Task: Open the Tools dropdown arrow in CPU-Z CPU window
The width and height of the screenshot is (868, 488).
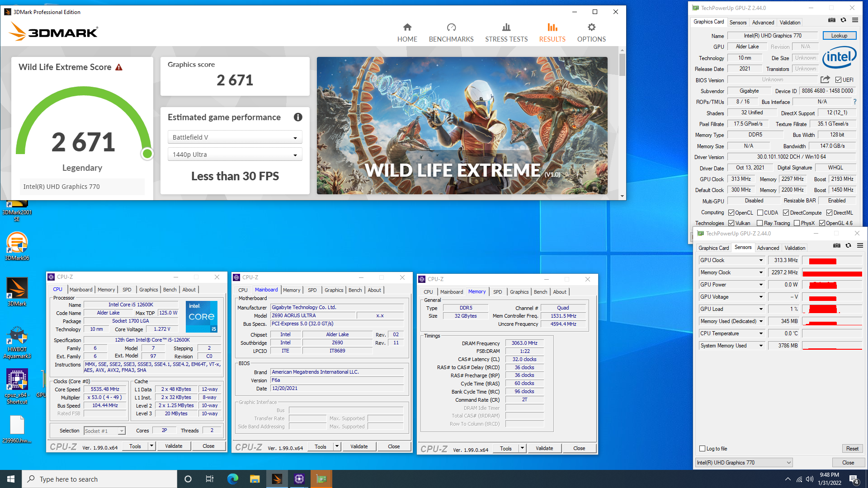Action: [151, 446]
